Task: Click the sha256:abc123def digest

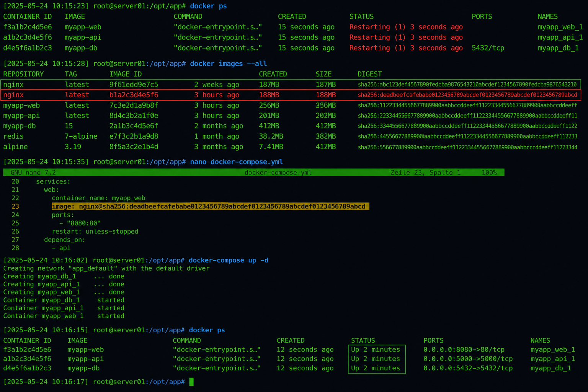Action: tap(467, 85)
